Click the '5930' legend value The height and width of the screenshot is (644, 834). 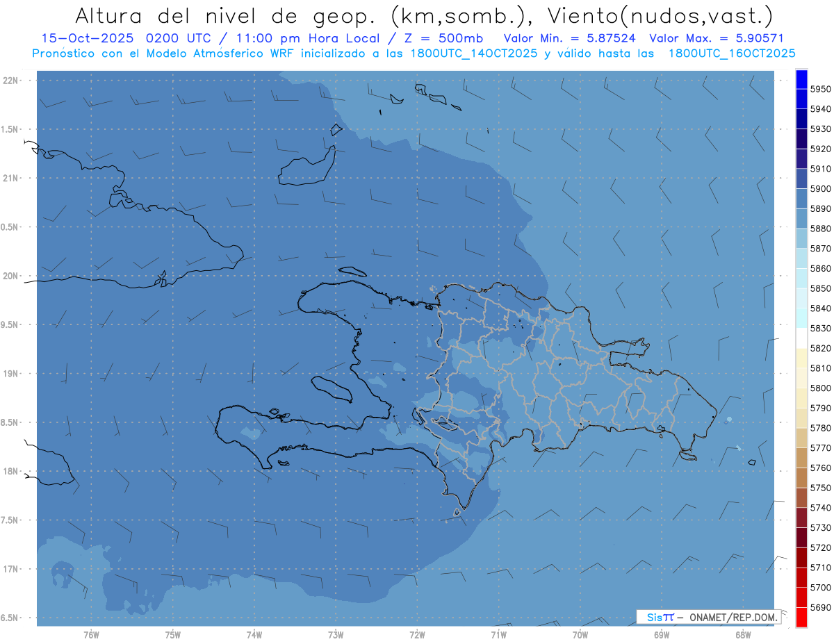click(x=821, y=129)
